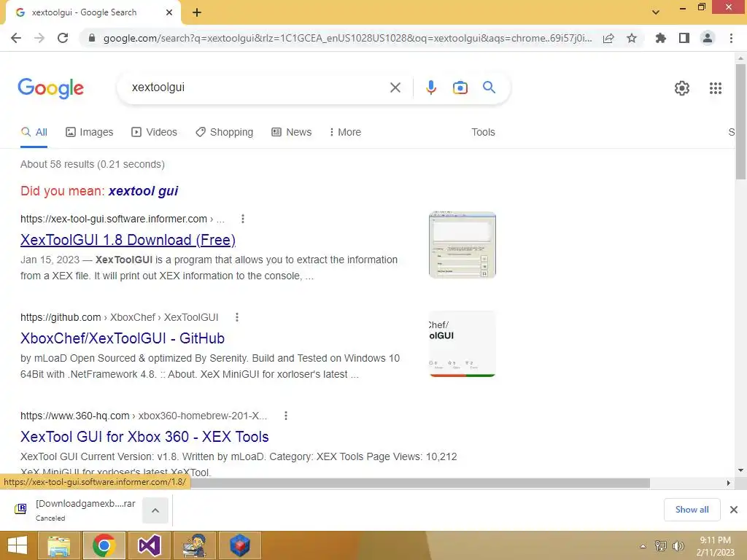Open a new browser tab
Image resolution: width=747 pixels, height=560 pixels.
coord(197,12)
